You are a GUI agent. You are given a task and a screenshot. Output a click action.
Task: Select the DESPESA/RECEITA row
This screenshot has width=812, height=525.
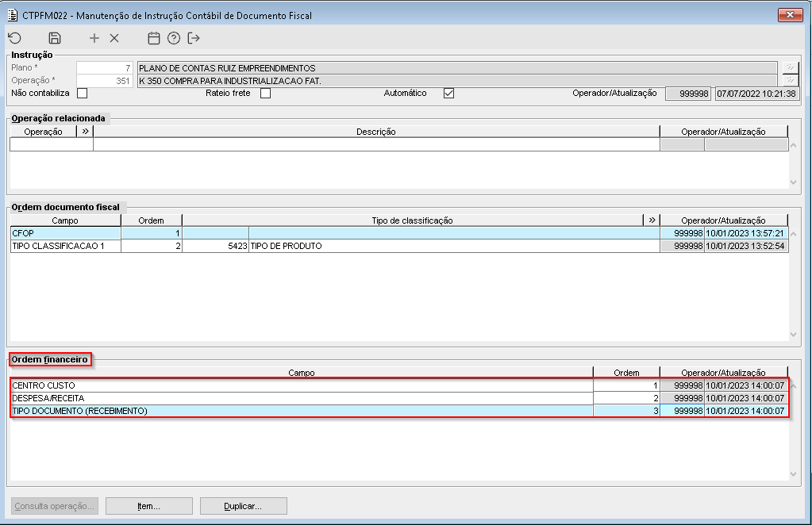(399, 398)
